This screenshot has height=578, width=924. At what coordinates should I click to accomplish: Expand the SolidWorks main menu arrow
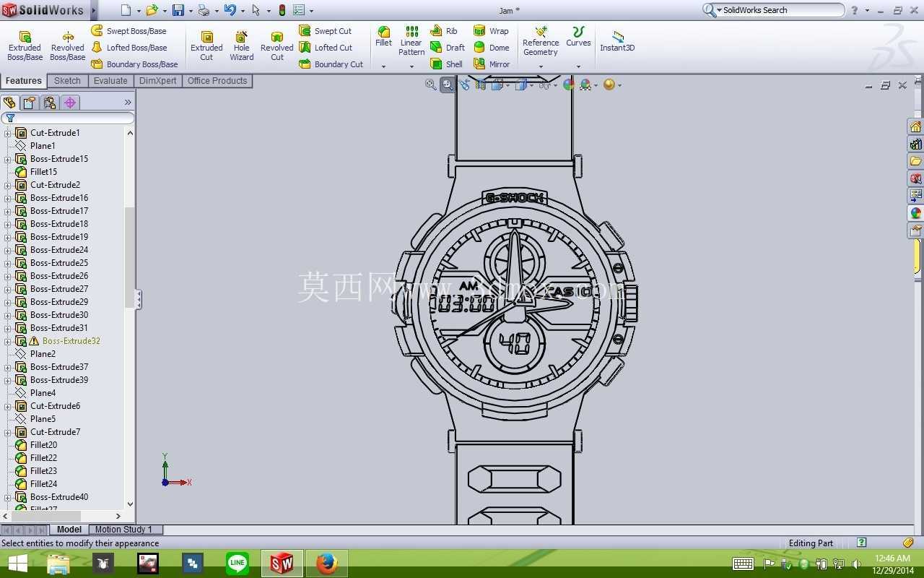[93, 10]
